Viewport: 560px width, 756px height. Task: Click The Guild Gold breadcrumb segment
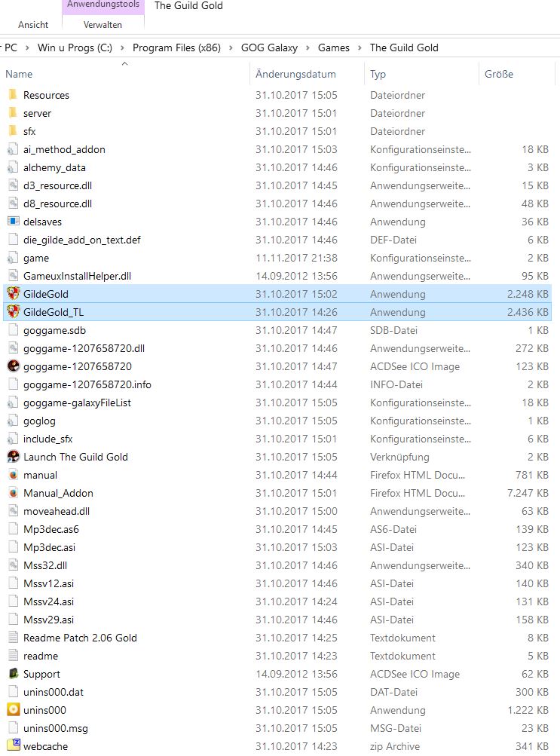pos(404,47)
